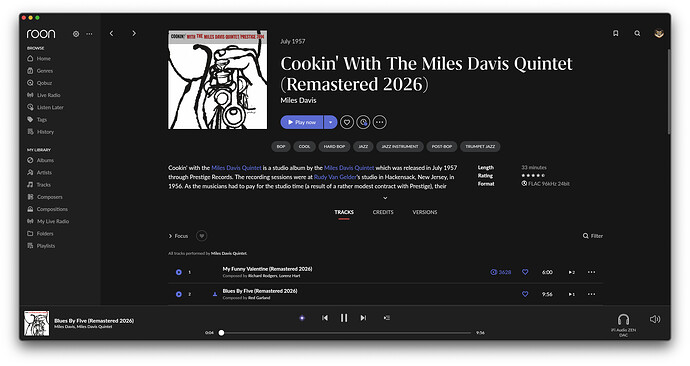This screenshot has width=690, height=366.
Task: Open Artists in My Library
Action: pyautogui.click(x=40, y=173)
